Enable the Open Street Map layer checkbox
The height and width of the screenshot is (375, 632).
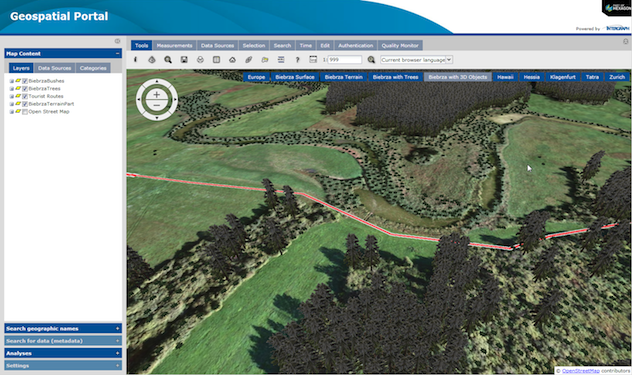tap(25, 112)
